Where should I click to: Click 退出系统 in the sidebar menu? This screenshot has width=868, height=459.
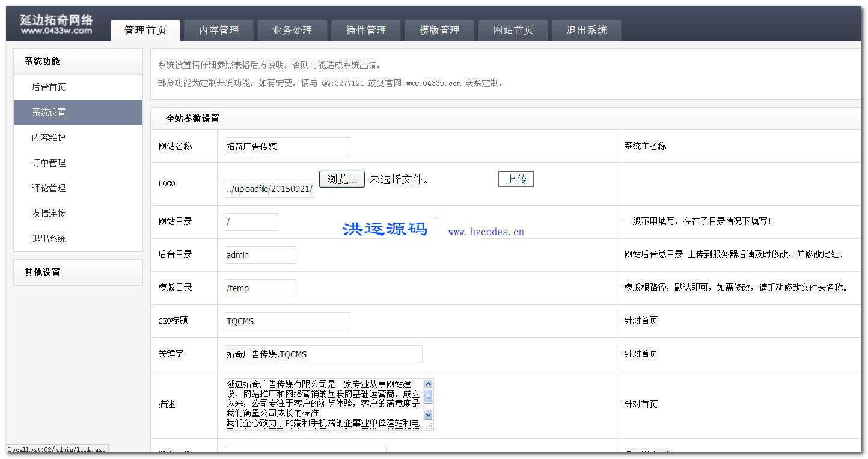point(78,239)
